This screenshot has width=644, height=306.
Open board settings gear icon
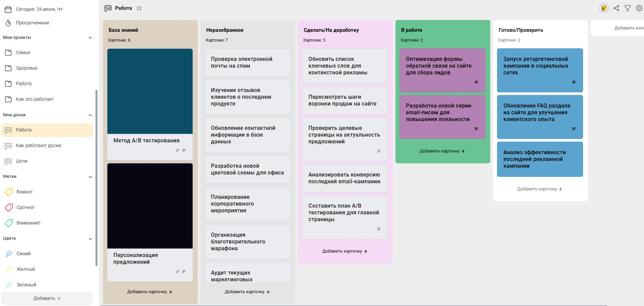tap(639, 8)
